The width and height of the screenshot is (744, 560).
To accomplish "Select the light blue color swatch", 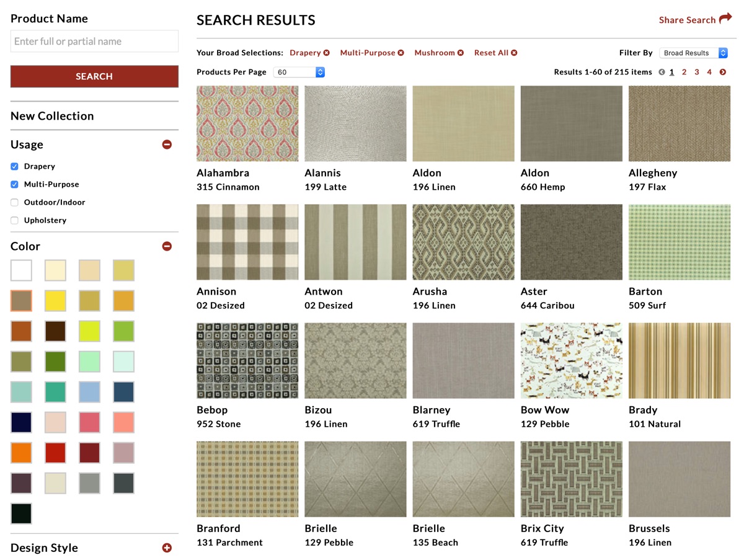I will click(x=89, y=392).
